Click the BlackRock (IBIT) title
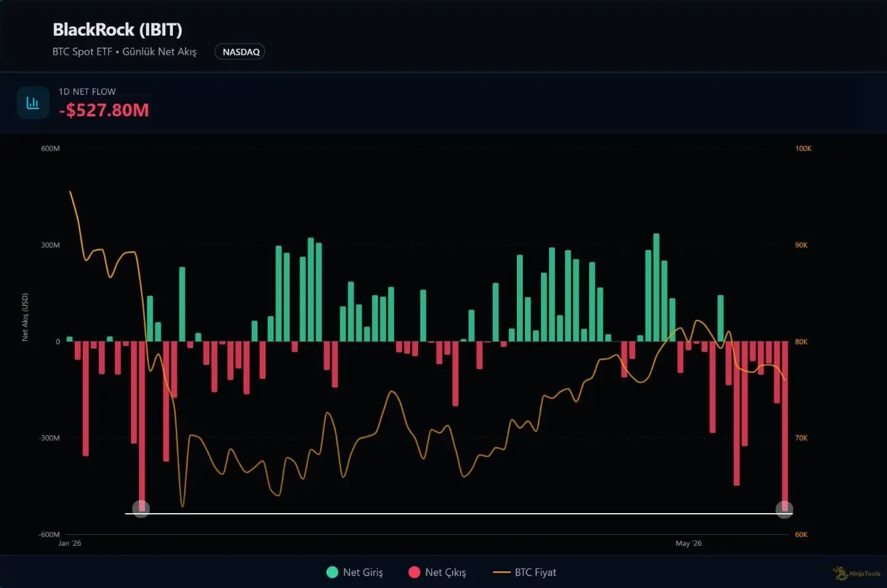This screenshot has width=887, height=588. pyautogui.click(x=117, y=30)
